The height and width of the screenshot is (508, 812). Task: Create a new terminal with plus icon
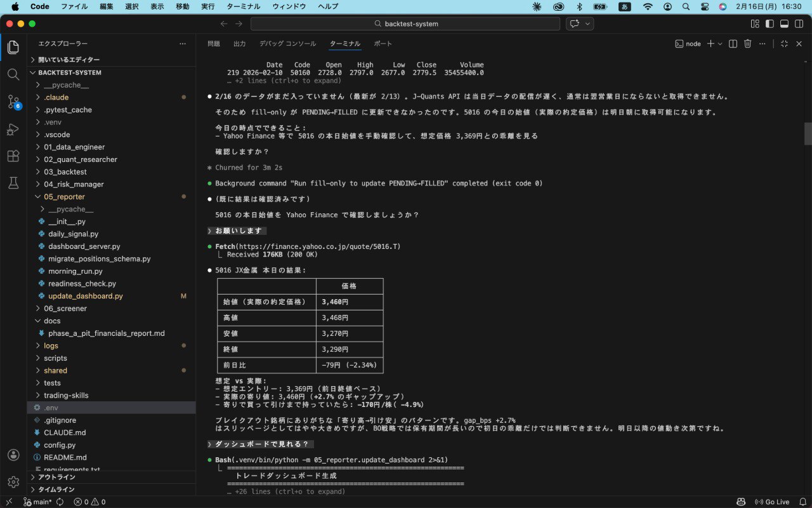(710, 44)
